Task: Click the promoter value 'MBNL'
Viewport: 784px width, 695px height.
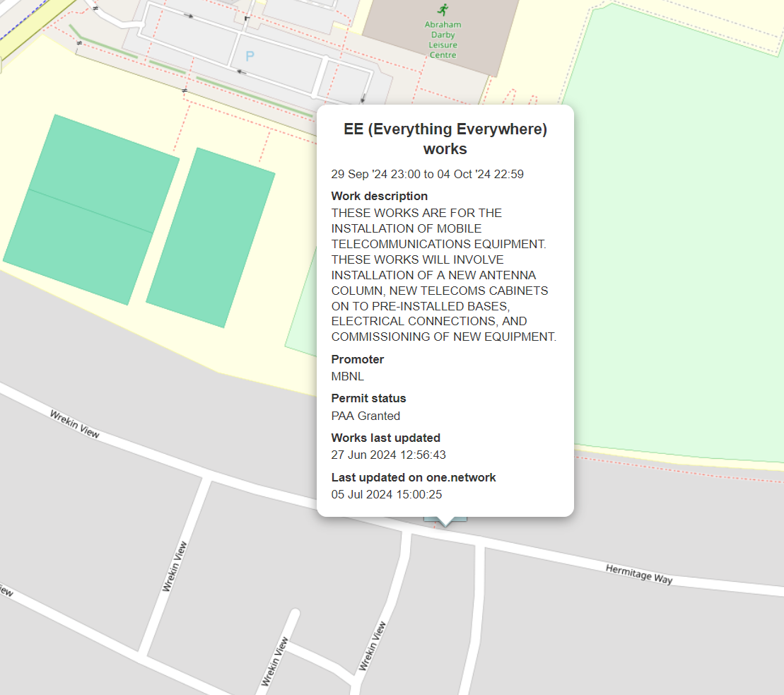Action: pyautogui.click(x=348, y=377)
